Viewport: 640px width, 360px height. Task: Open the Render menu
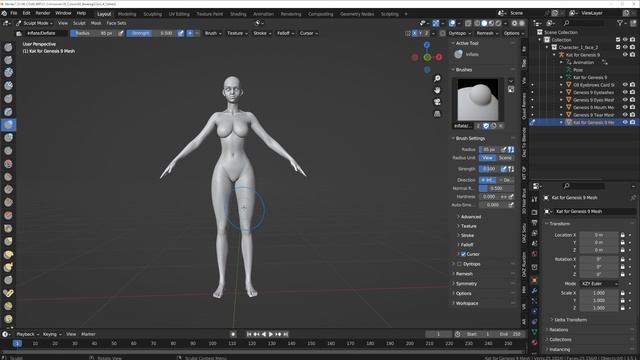(x=43, y=13)
